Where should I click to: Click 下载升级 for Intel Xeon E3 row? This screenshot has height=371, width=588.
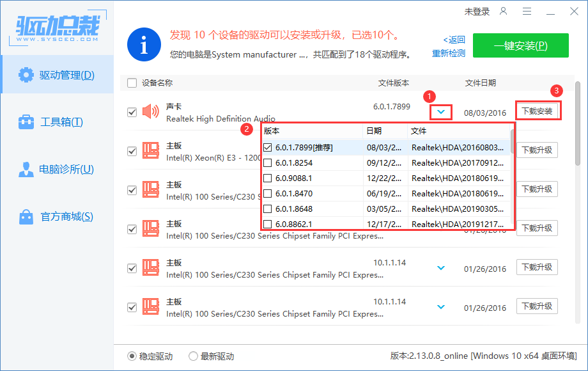point(537,150)
